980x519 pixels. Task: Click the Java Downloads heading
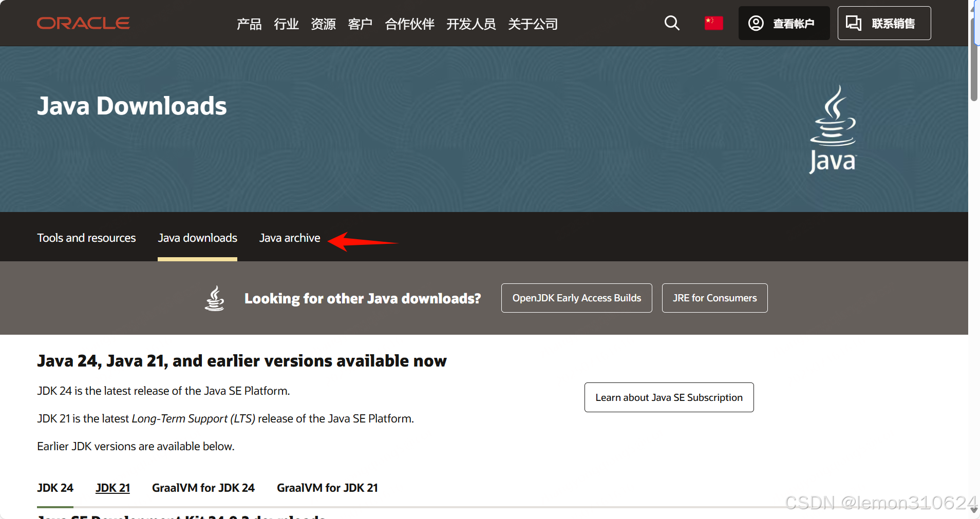[x=132, y=106]
